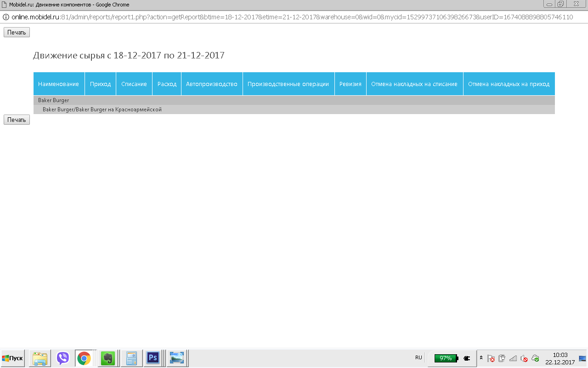Minimize the Chrome report window

pos(549,4)
